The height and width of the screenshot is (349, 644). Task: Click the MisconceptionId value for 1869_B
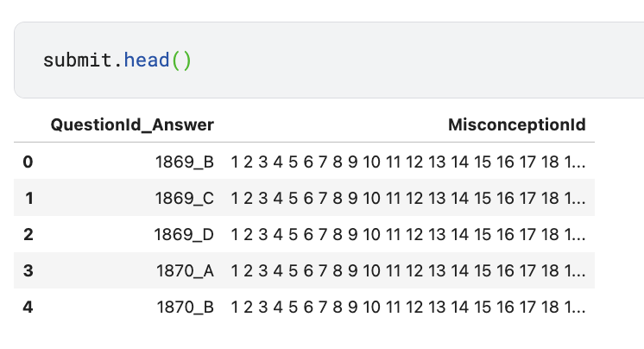(408, 162)
